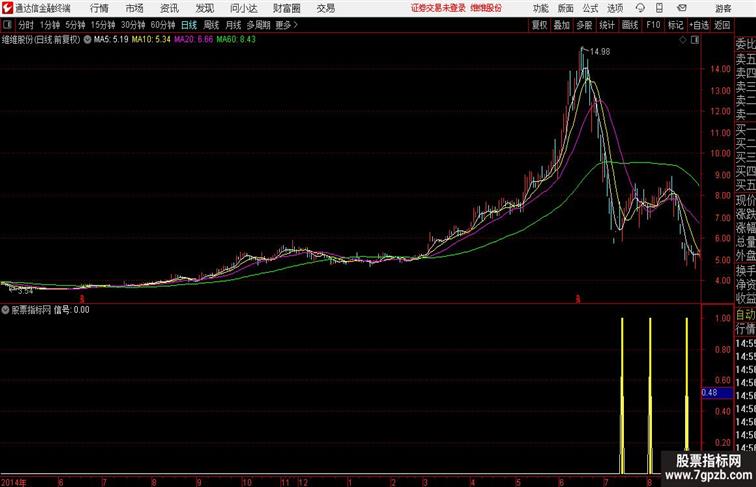Click the 复权 toolbar button
Viewport: 756px width, 487px height.
(x=540, y=25)
